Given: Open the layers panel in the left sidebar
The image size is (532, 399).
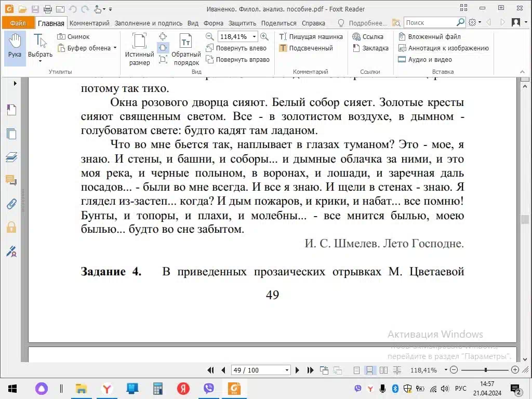Looking at the screenshot, I should pyautogui.click(x=11, y=157).
